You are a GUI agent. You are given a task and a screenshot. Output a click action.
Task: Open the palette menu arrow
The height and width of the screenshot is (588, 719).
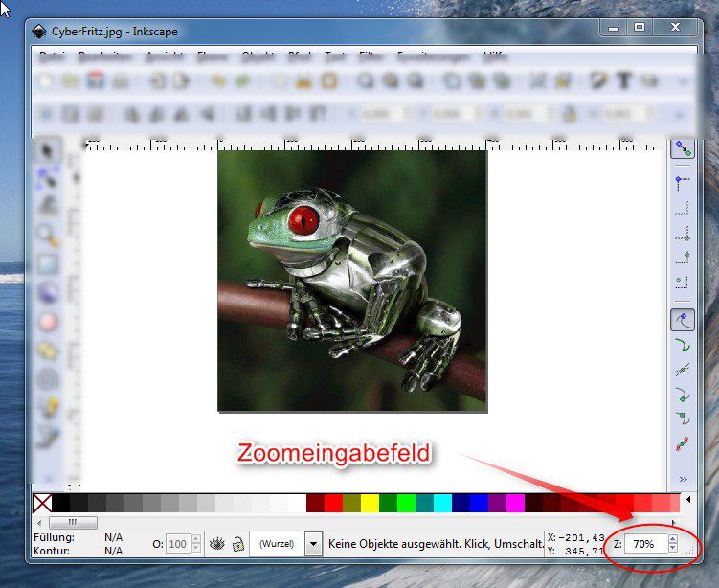pos(688,500)
